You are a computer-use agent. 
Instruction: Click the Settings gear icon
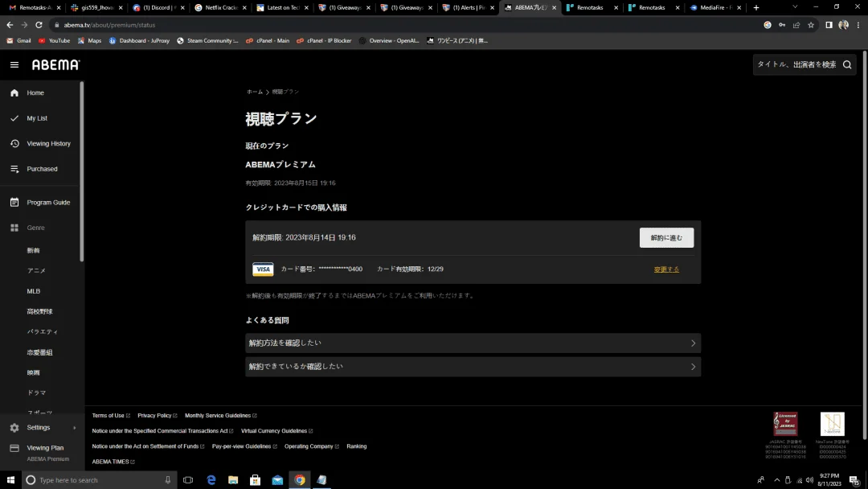coord(14,428)
